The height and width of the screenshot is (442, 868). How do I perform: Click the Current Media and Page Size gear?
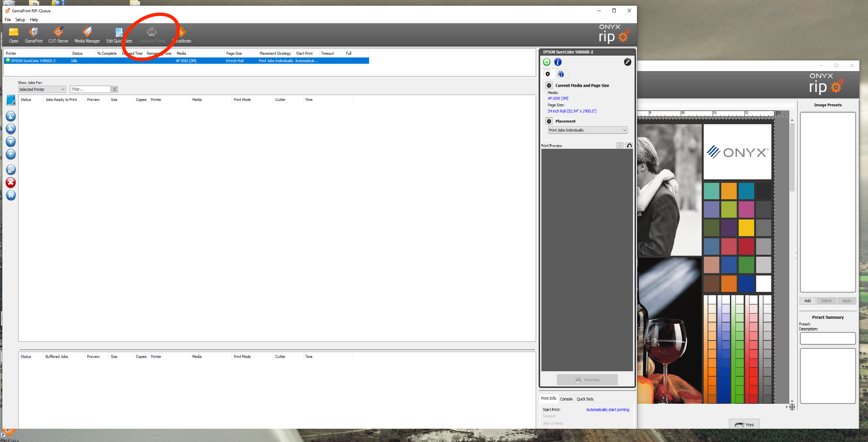coord(549,86)
